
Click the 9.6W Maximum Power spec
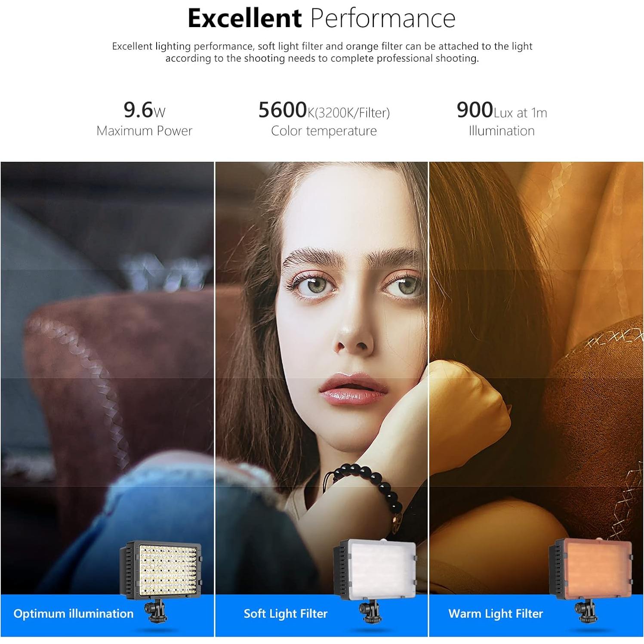[x=144, y=119]
